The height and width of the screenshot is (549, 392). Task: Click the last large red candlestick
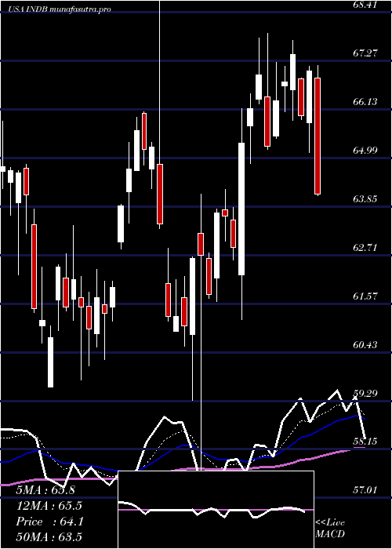[x=318, y=136]
